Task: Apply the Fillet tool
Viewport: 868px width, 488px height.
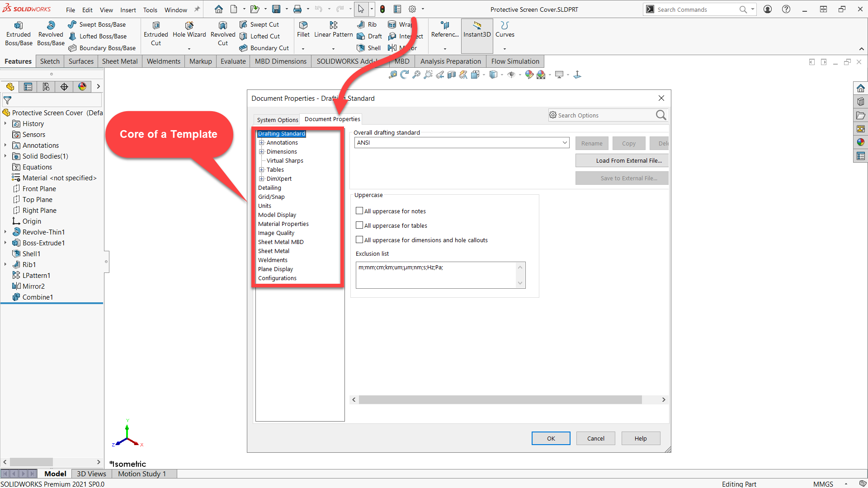Action: click(x=303, y=30)
